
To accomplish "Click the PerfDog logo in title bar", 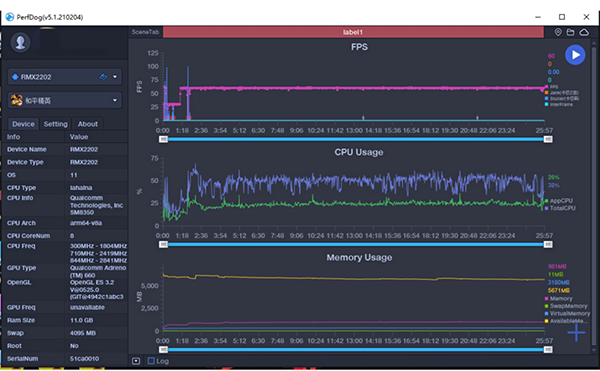I will coord(10,17).
